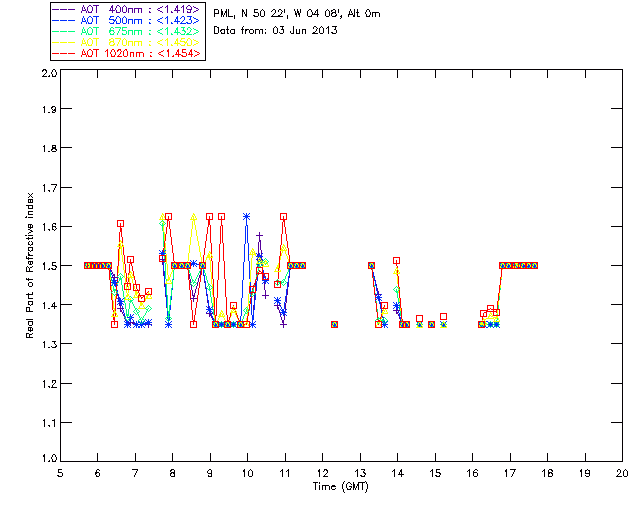Click the blue asterisk peak at time 10
Viewport: 640px width, 512px height.
coord(246,216)
